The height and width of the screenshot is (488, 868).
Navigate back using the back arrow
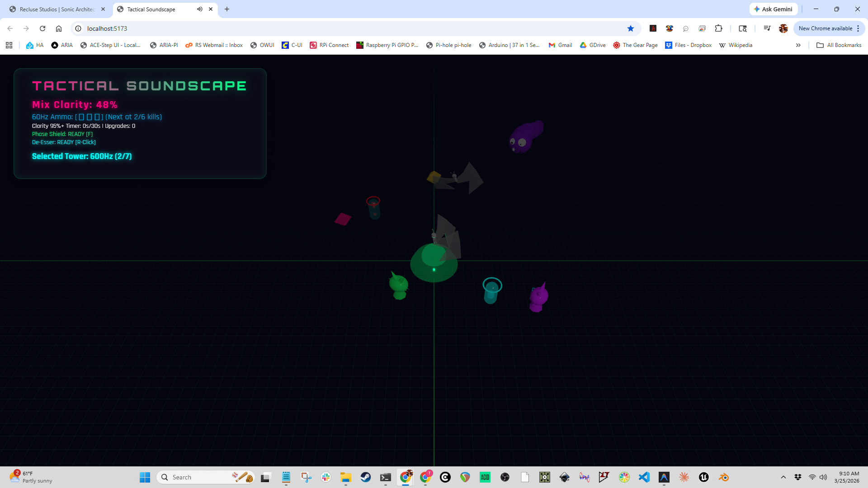(9, 28)
